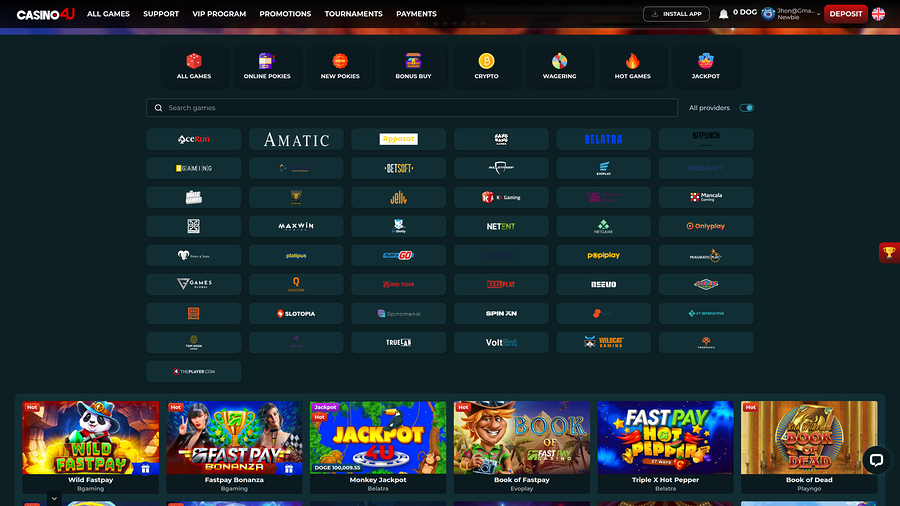Filter by Red Tiger provider
900x506 pixels.
click(398, 284)
